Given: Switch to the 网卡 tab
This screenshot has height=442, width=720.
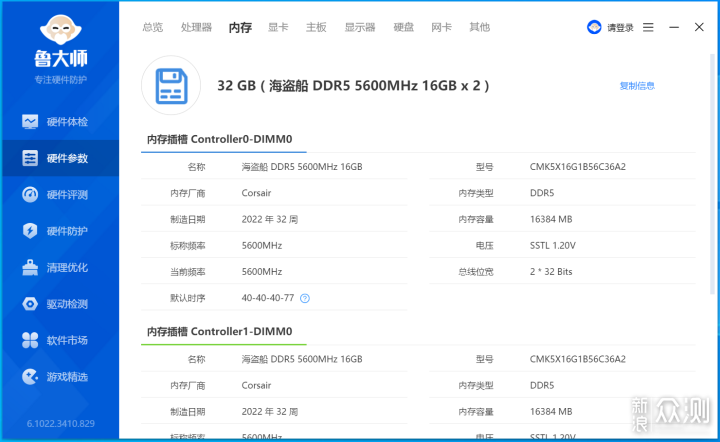Looking at the screenshot, I should (x=441, y=27).
